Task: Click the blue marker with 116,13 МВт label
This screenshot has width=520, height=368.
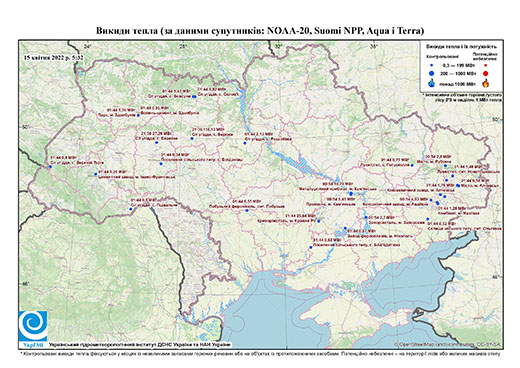Action: pyautogui.click(x=192, y=138)
